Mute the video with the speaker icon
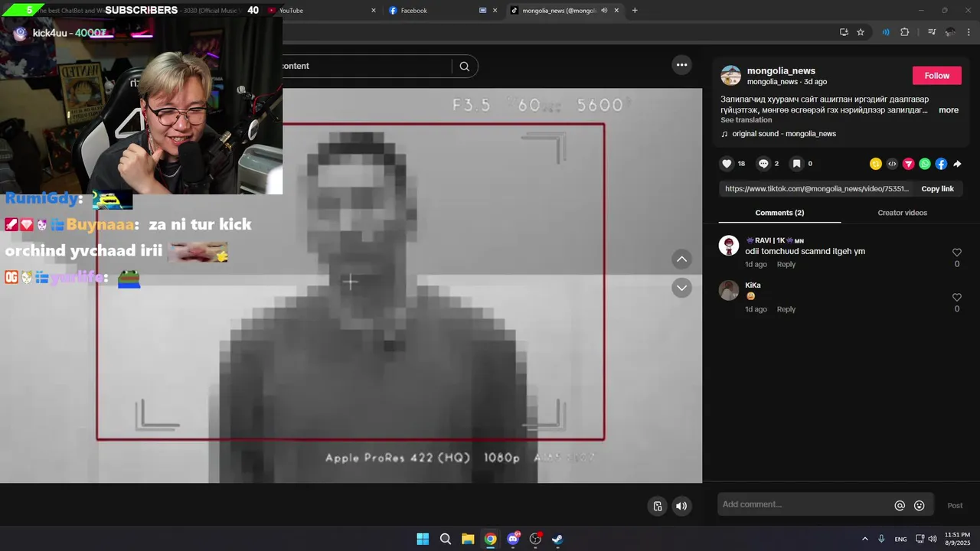The width and height of the screenshot is (980, 551). coord(681,506)
